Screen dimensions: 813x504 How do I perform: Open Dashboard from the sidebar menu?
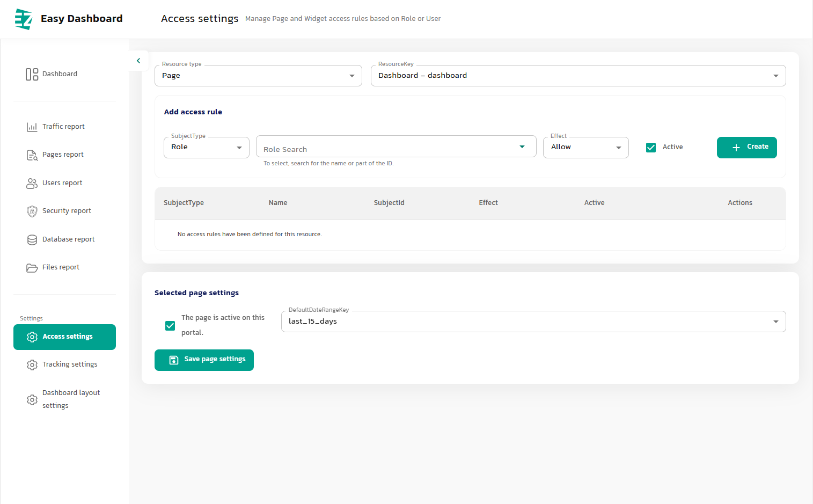[64, 74]
